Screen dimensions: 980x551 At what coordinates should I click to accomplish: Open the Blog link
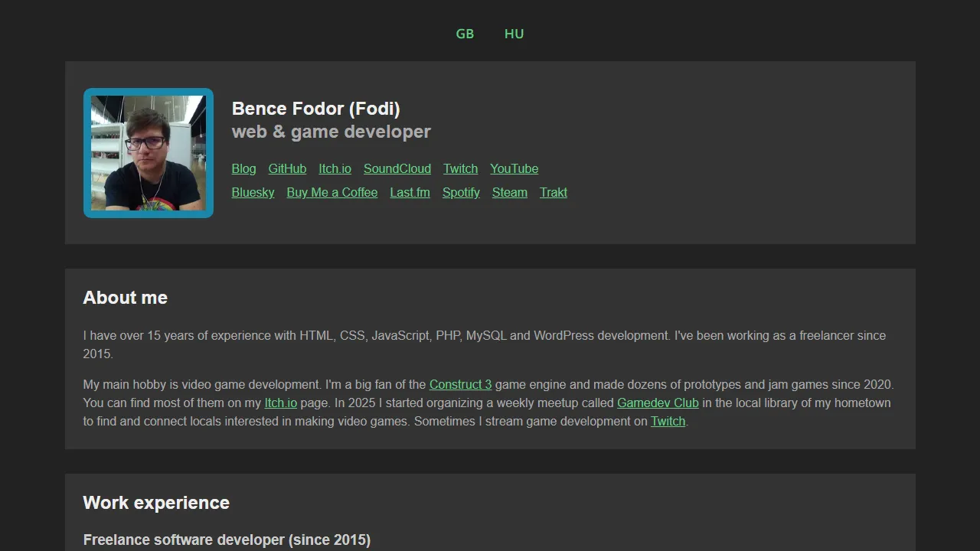(x=243, y=168)
